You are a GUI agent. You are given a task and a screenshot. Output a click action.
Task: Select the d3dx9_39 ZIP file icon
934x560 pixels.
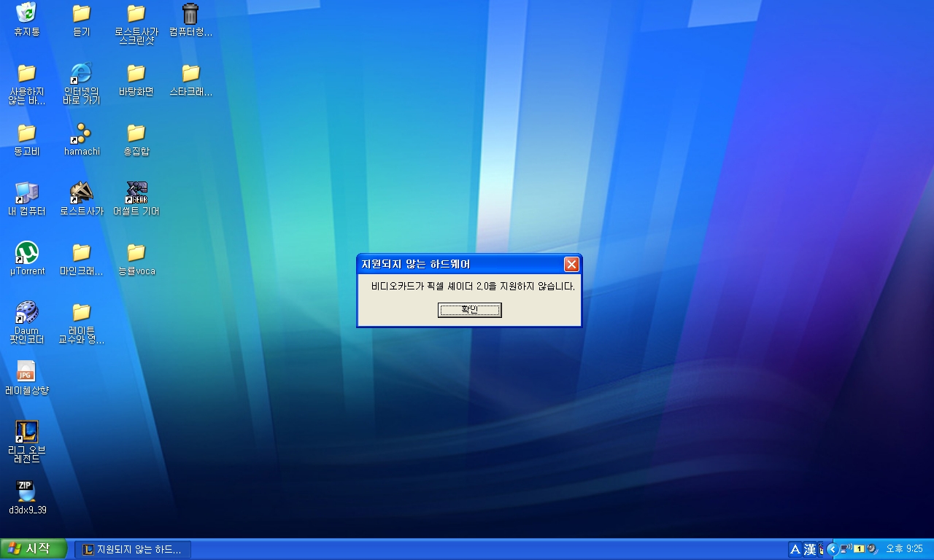(27, 498)
